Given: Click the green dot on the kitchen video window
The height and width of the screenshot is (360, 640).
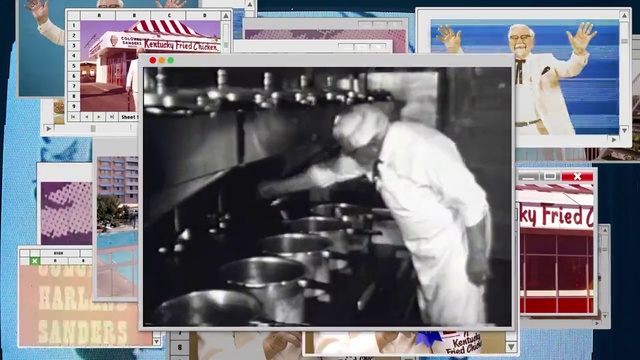Looking at the screenshot, I should coord(171,60).
